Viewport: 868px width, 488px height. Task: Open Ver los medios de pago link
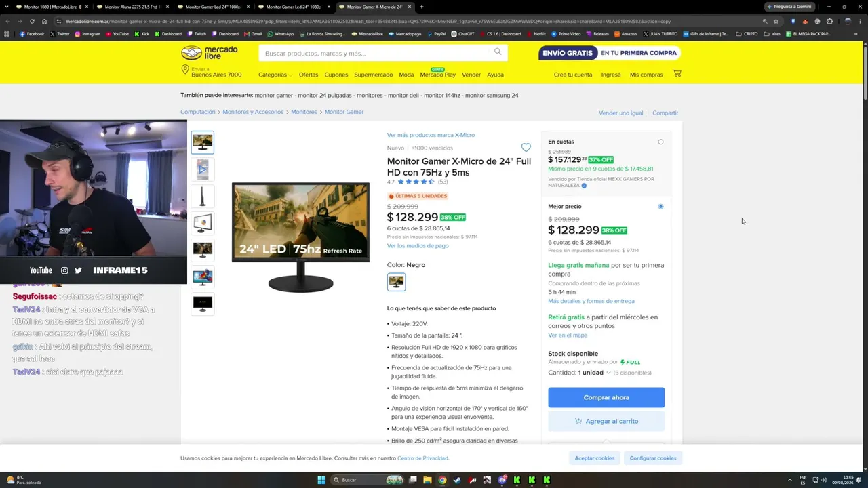coord(418,245)
